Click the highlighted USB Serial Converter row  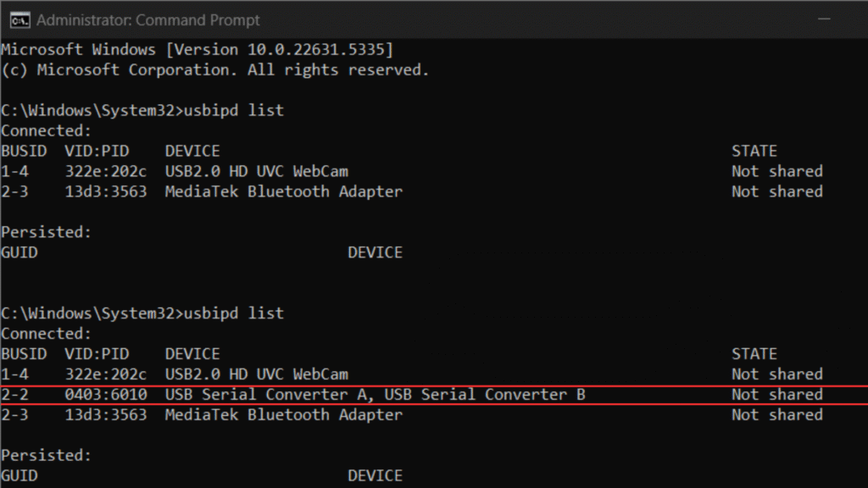[434, 395]
